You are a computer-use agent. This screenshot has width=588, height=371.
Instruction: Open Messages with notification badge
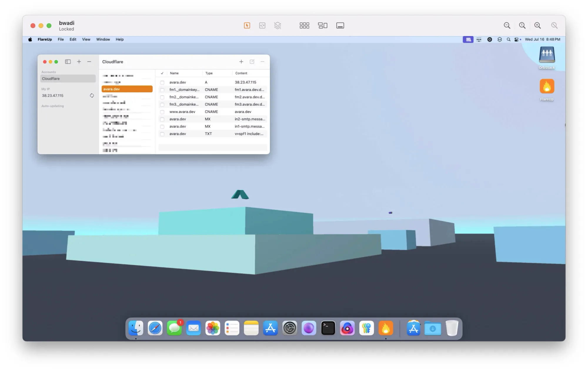click(174, 328)
